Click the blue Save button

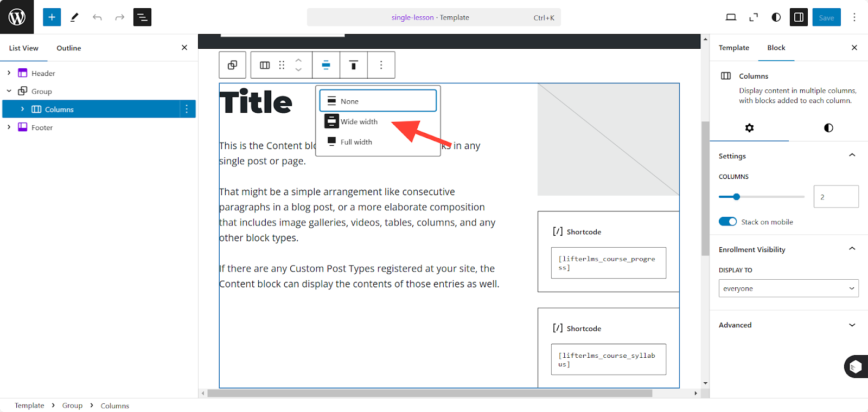(x=826, y=17)
